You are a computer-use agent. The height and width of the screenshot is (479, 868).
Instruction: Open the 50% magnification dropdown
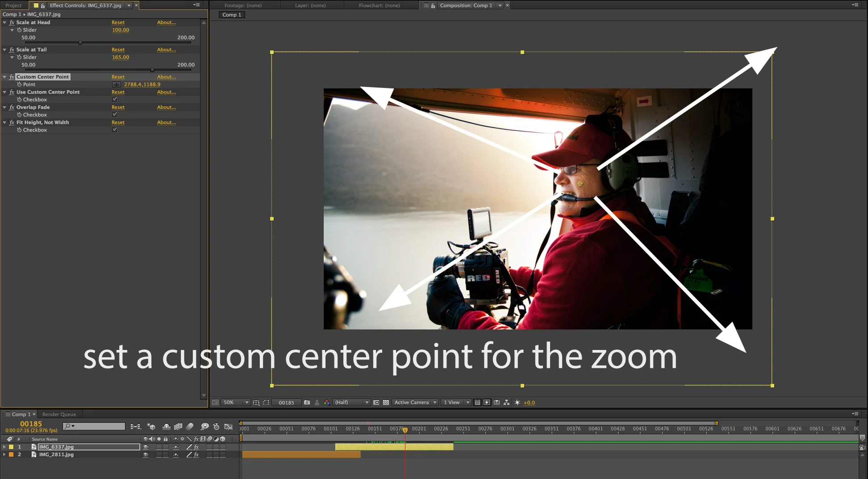235,402
